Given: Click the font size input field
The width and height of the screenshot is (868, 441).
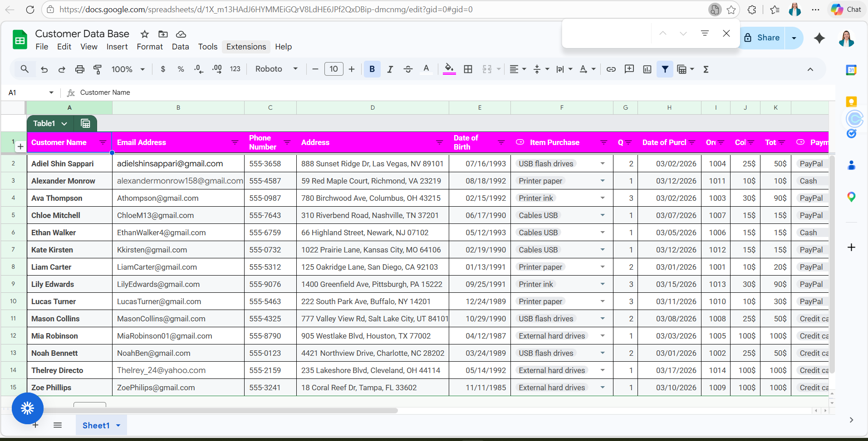Looking at the screenshot, I should click(333, 69).
